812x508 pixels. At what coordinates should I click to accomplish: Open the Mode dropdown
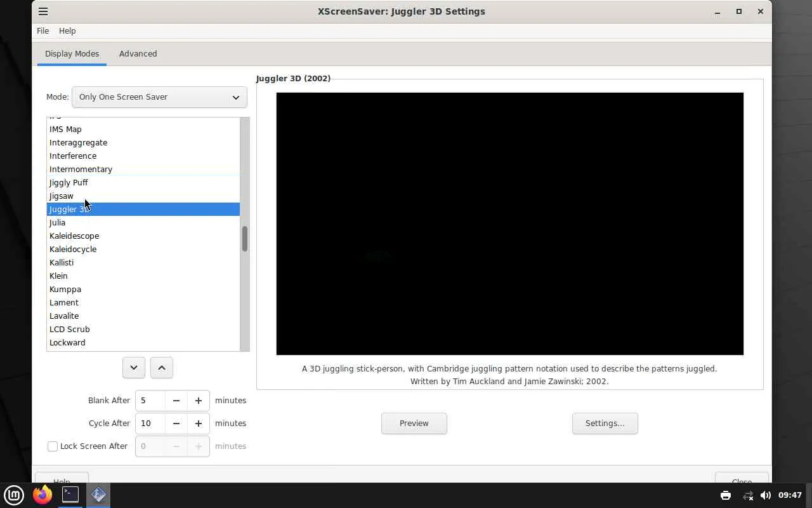(x=159, y=97)
